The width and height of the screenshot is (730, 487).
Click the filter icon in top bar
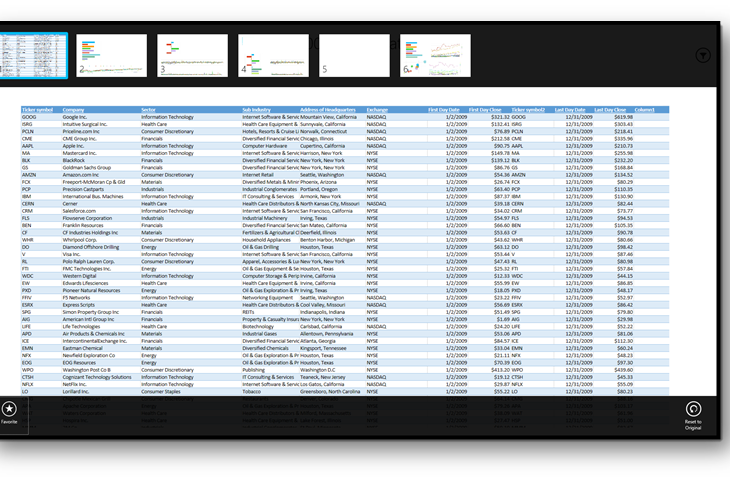(x=703, y=55)
